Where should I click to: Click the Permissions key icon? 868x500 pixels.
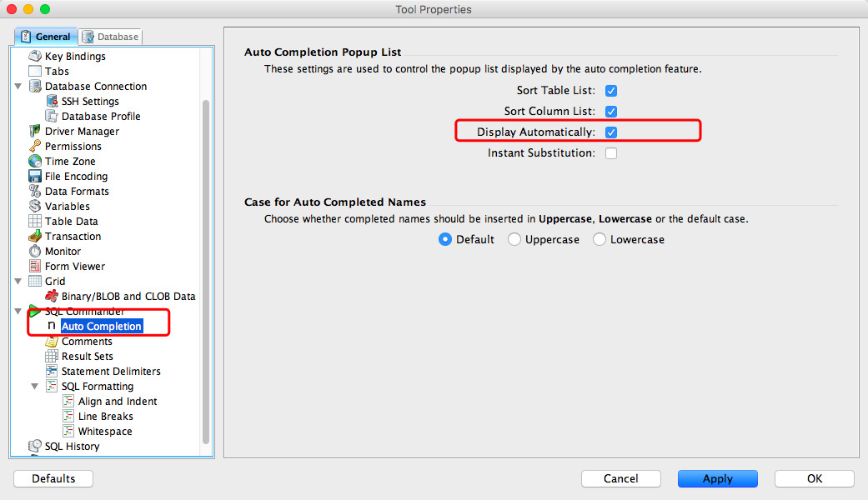pos(35,146)
